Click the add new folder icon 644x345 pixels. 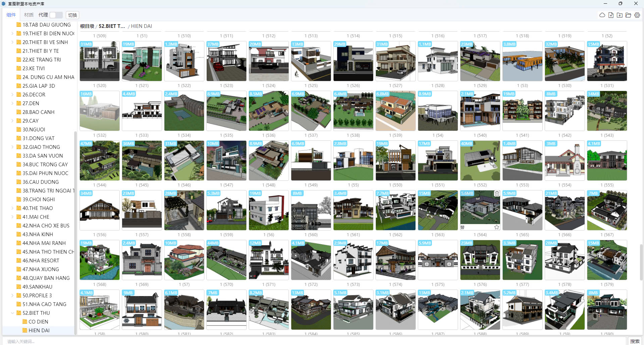(620, 15)
